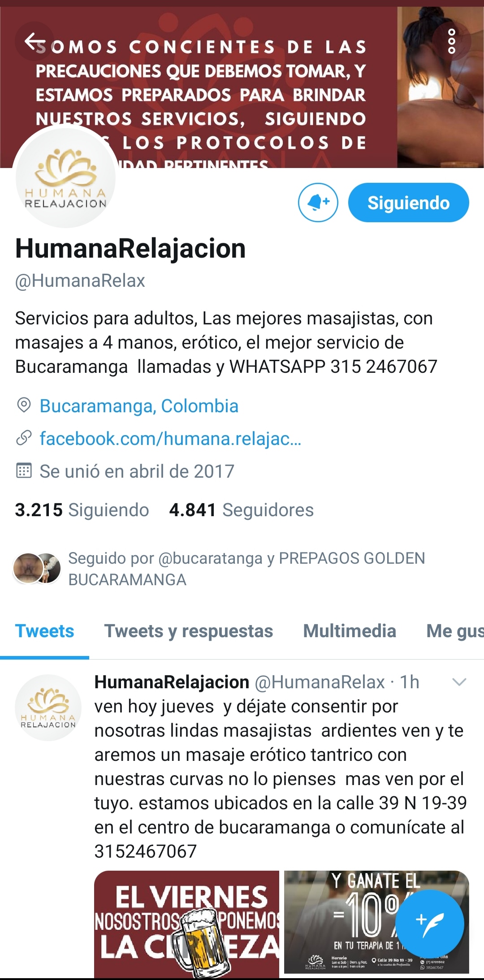Switch to the Multimedia tab
Viewport: 484px width, 980px height.
click(x=350, y=631)
